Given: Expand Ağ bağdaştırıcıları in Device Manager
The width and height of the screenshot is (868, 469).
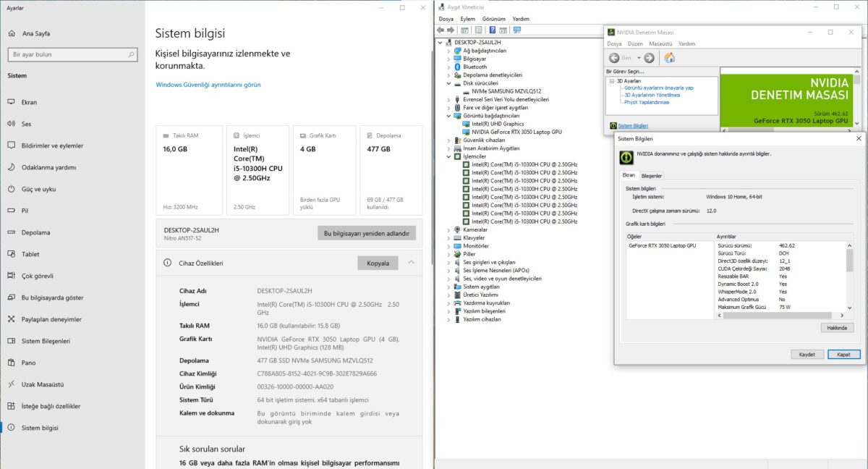Looking at the screenshot, I should coord(448,51).
